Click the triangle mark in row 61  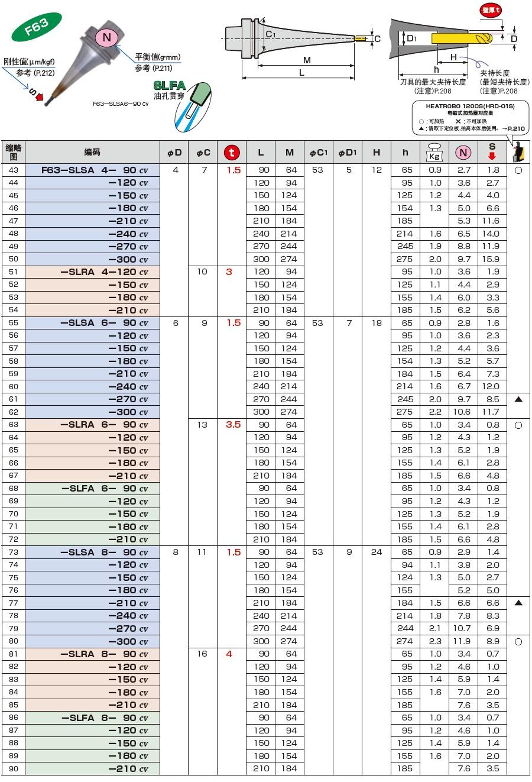pos(518,399)
